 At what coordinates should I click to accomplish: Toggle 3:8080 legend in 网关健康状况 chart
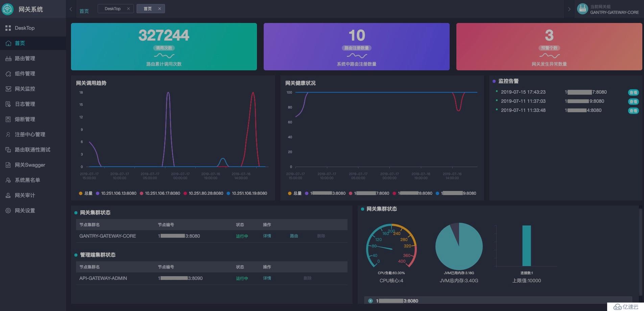click(x=325, y=193)
